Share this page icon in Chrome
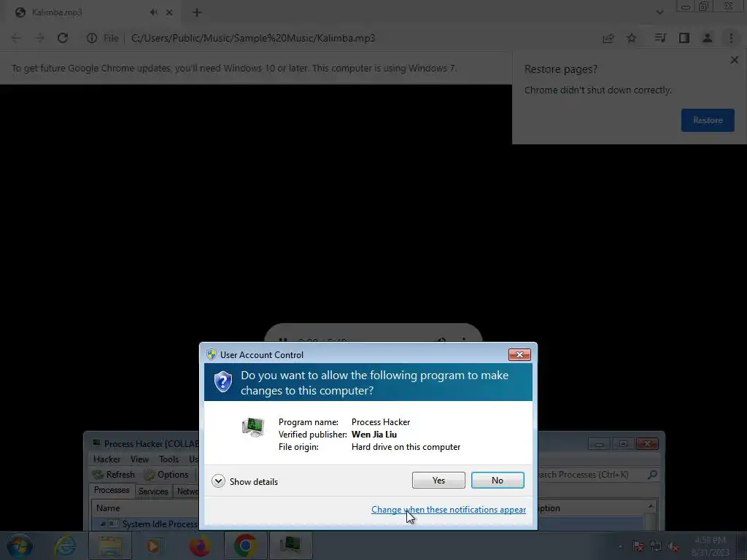Screen dimensions: 747x560 click(608, 38)
